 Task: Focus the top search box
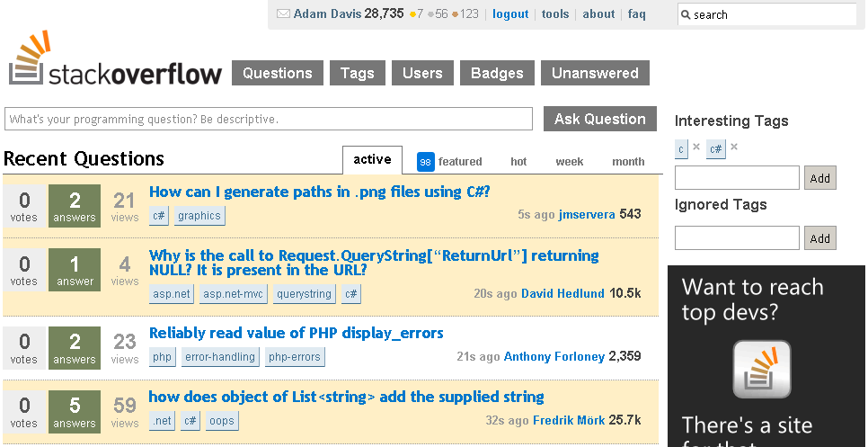pyautogui.click(x=766, y=14)
